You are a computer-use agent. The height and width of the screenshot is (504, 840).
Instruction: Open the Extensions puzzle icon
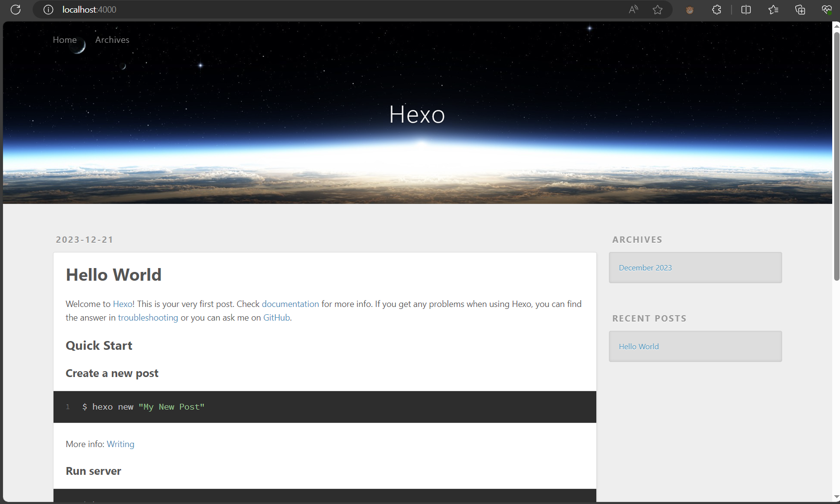[x=716, y=10]
